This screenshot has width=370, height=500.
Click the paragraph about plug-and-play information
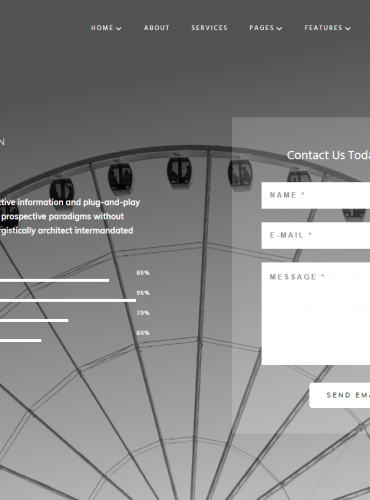[70, 216]
